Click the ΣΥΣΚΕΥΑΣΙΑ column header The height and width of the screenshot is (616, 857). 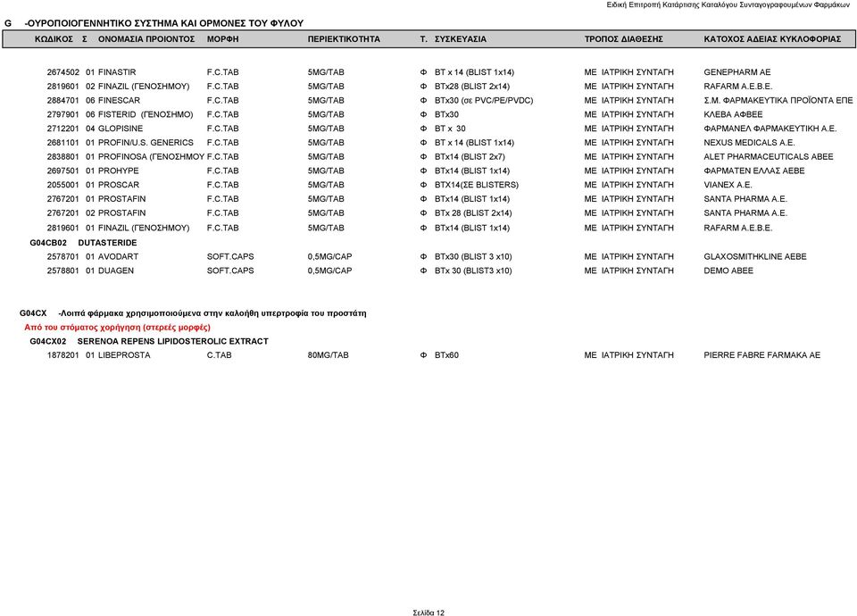click(x=461, y=39)
